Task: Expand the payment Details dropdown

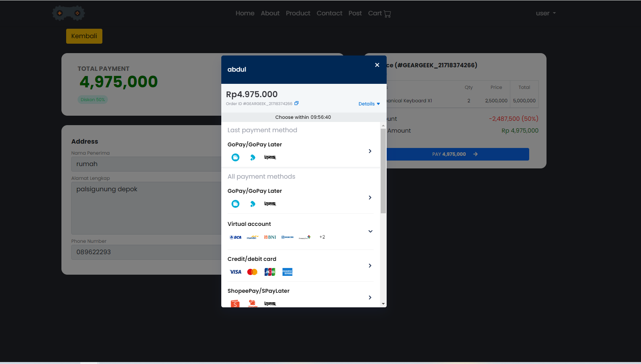Action: pyautogui.click(x=369, y=104)
